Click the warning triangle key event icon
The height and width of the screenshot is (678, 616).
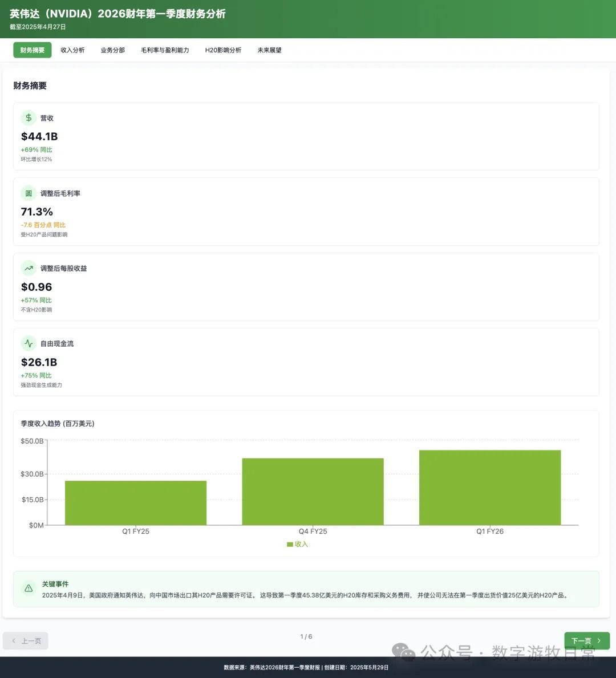click(29, 588)
